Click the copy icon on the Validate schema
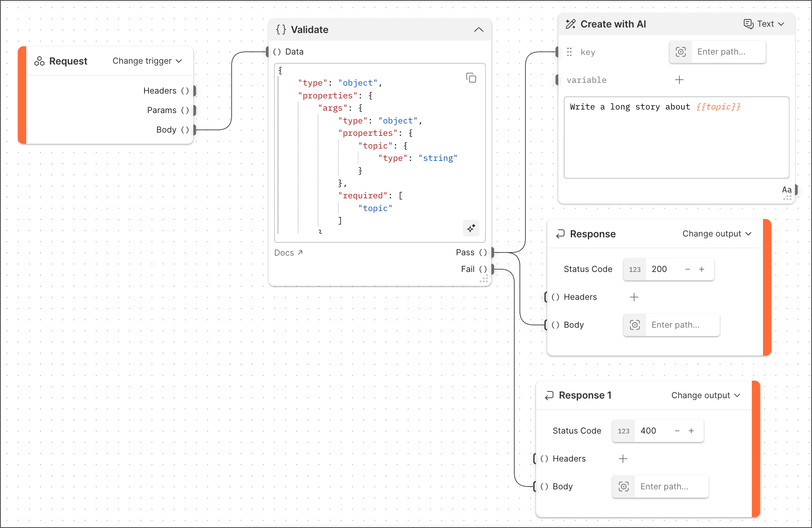 tap(471, 78)
